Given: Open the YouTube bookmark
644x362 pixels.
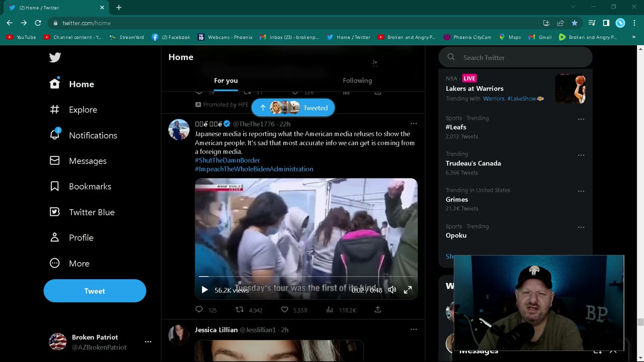Looking at the screenshot, I should tap(21, 37).
